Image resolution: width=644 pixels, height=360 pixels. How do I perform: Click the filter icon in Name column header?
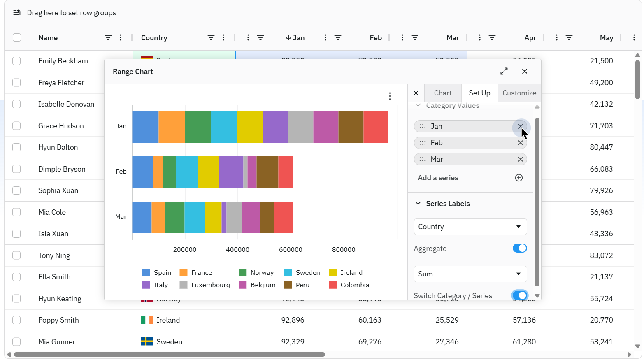pos(108,37)
